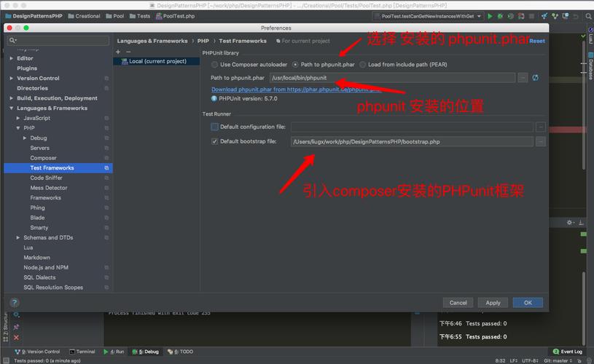Screen dimensions: 594x364
Task: Expand Schemas and DTDs node
Action: click(x=17, y=237)
